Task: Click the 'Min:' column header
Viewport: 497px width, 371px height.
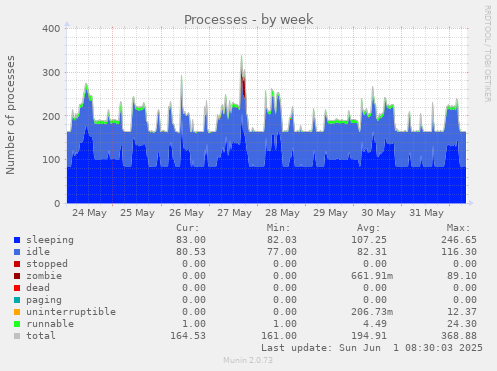Action: click(278, 228)
